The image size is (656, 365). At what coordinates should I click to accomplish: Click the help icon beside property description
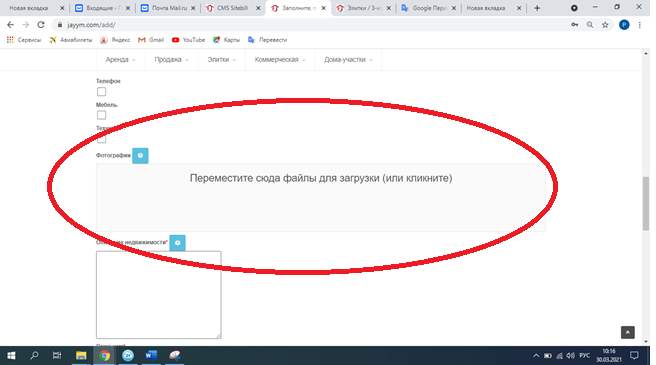177,243
